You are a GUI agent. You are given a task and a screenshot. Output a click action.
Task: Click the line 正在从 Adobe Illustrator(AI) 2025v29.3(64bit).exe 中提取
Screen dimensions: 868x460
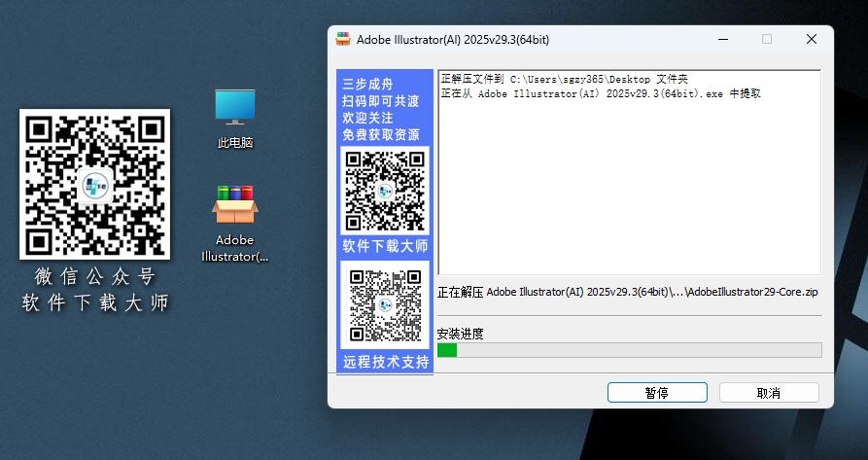(x=601, y=93)
